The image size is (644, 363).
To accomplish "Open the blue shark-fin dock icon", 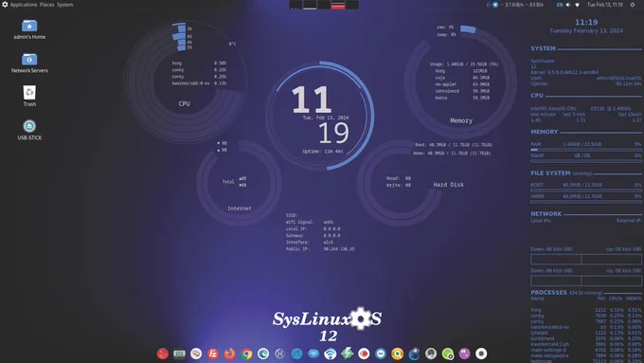I will point(296,354).
